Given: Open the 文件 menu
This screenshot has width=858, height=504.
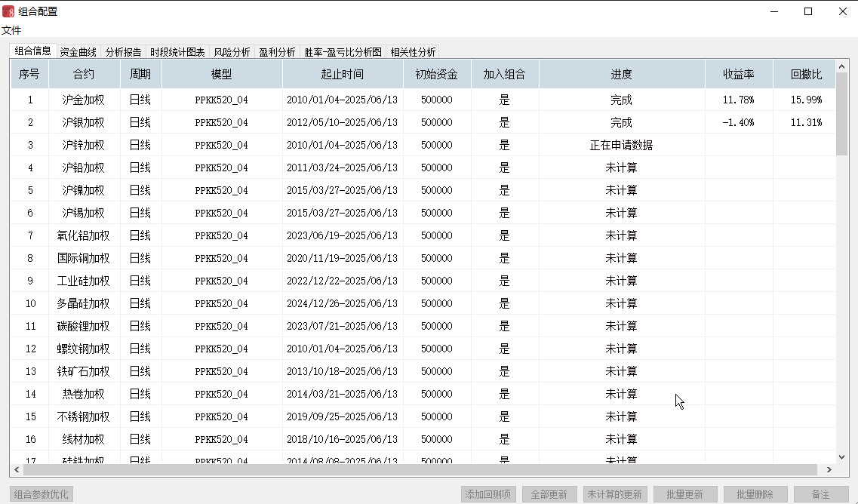Looking at the screenshot, I should point(11,30).
